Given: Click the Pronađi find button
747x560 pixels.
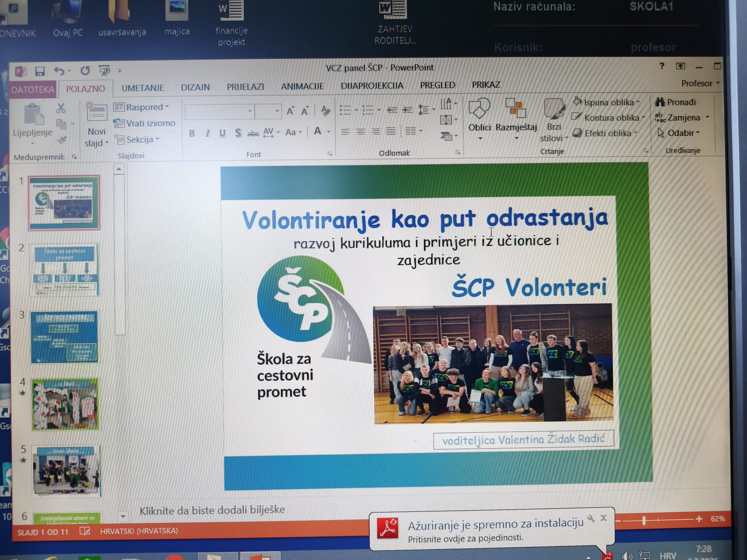Looking at the screenshot, I should point(676,102).
